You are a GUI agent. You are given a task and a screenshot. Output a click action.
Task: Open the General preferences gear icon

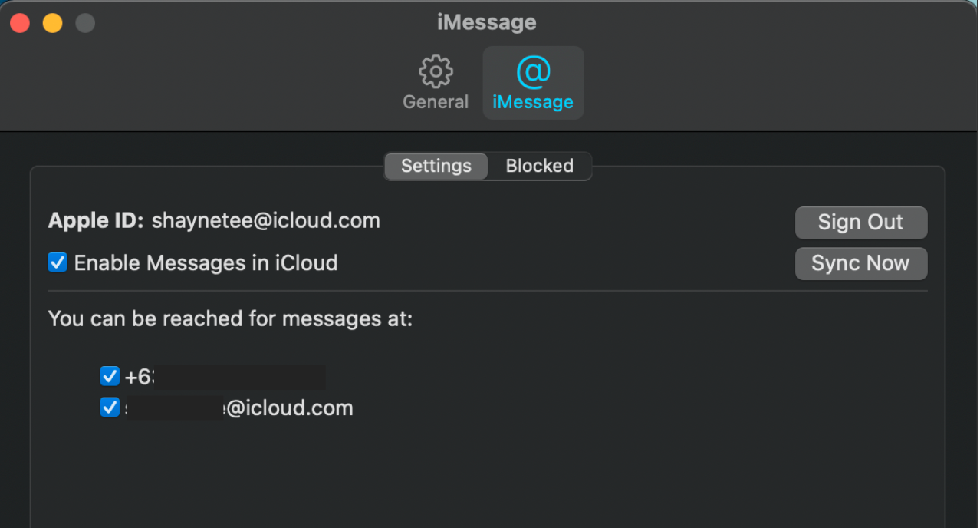(x=436, y=72)
